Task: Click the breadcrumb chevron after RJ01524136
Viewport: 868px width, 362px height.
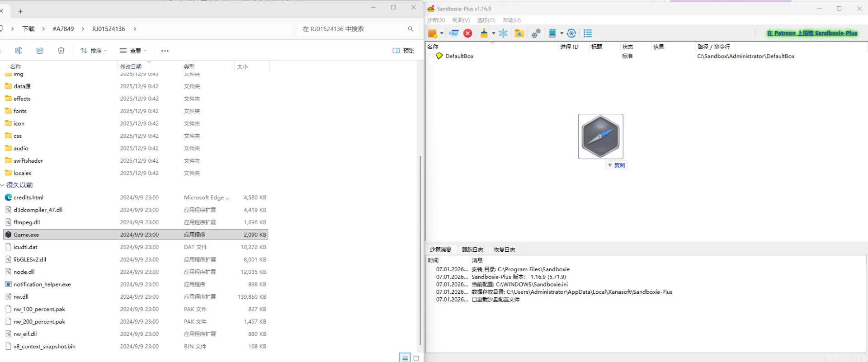Action: (x=135, y=29)
